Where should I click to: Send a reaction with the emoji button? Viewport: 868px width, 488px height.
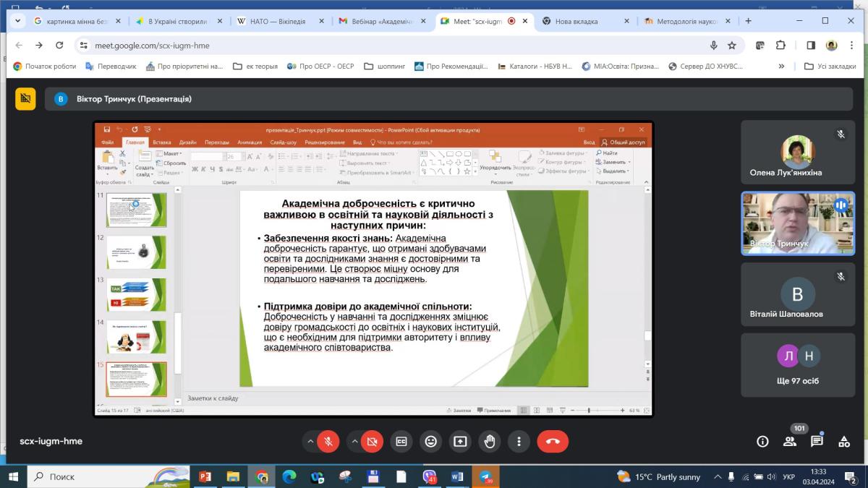coord(431,441)
